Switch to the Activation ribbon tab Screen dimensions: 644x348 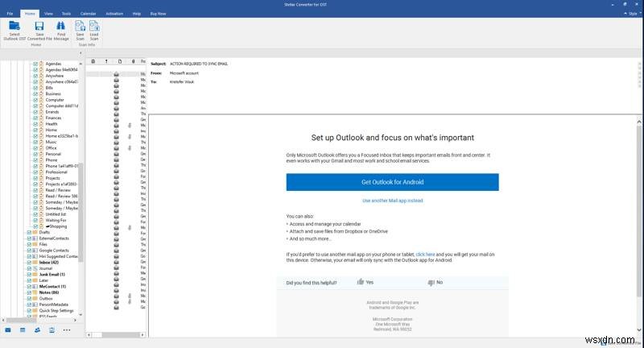pyautogui.click(x=114, y=14)
